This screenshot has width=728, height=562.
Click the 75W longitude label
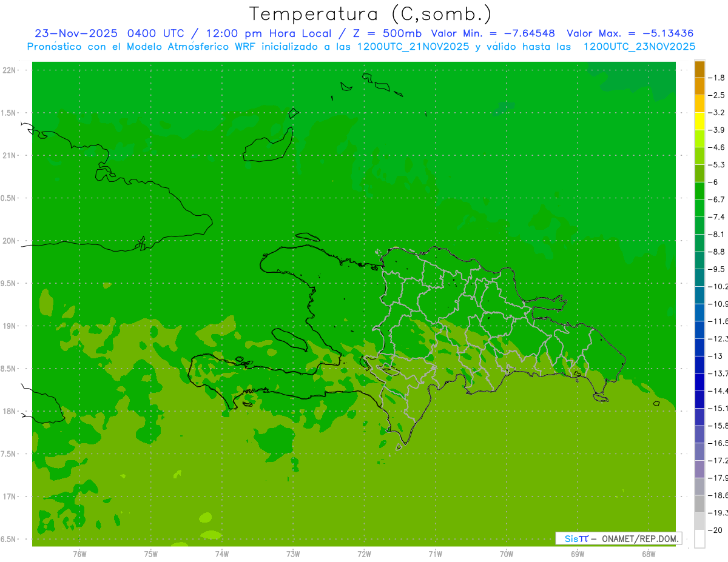pyautogui.click(x=150, y=554)
